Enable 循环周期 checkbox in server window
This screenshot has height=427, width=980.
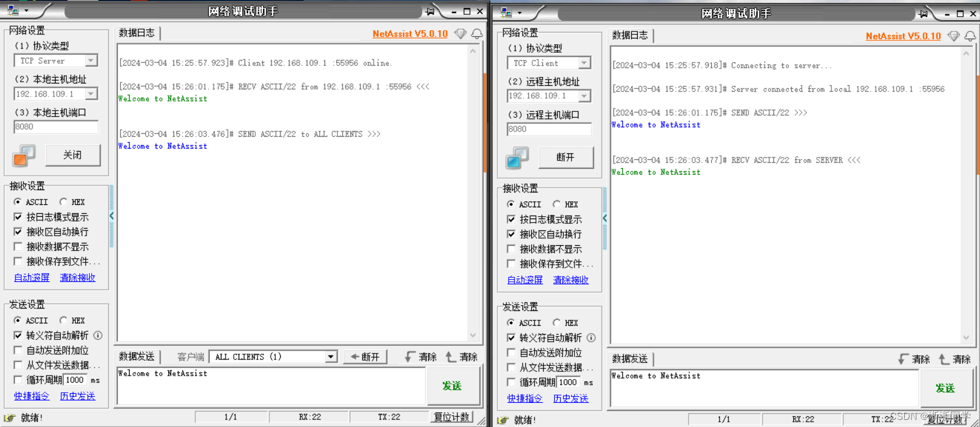[18, 380]
